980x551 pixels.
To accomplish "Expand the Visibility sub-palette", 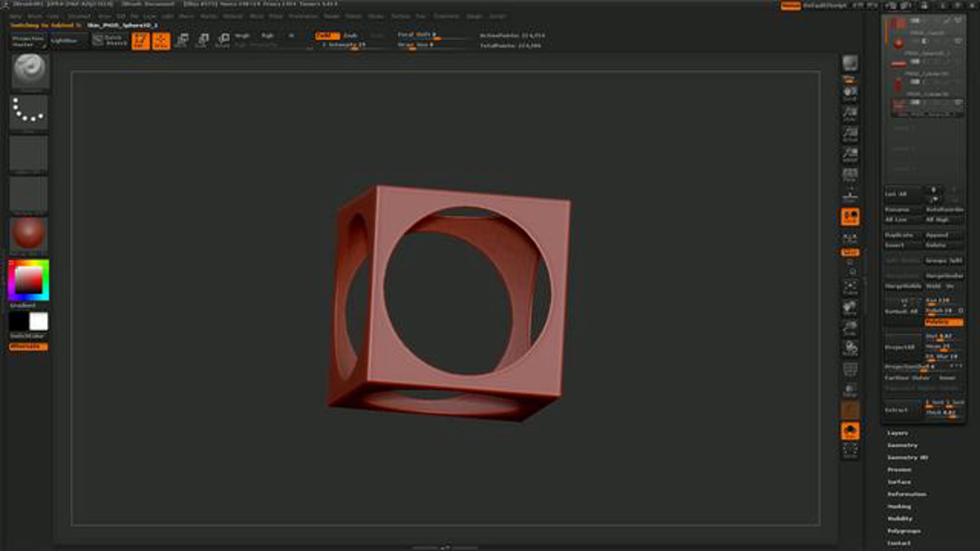I will (900, 518).
